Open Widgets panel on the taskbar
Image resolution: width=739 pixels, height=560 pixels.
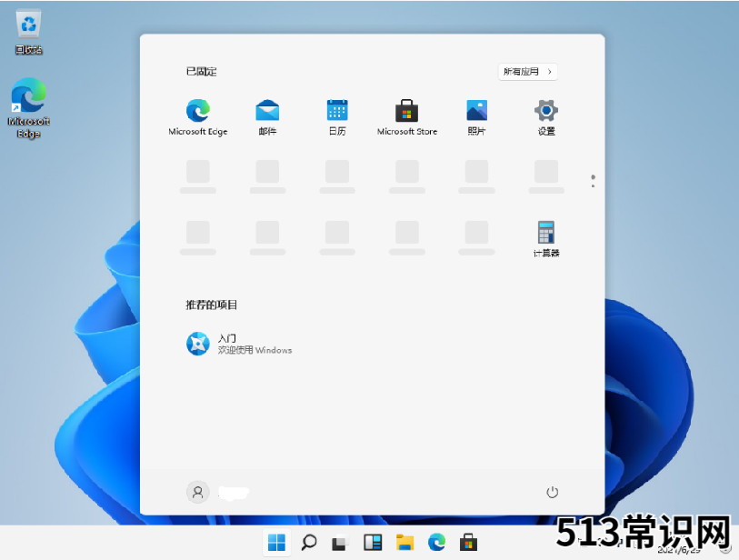(x=373, y=543)
